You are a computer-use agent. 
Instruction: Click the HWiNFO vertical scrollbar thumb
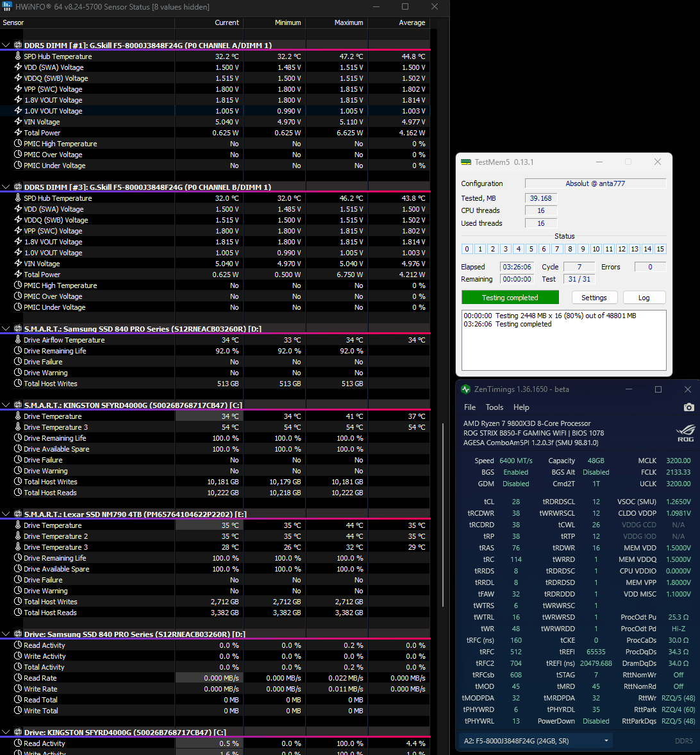[442, 515]
